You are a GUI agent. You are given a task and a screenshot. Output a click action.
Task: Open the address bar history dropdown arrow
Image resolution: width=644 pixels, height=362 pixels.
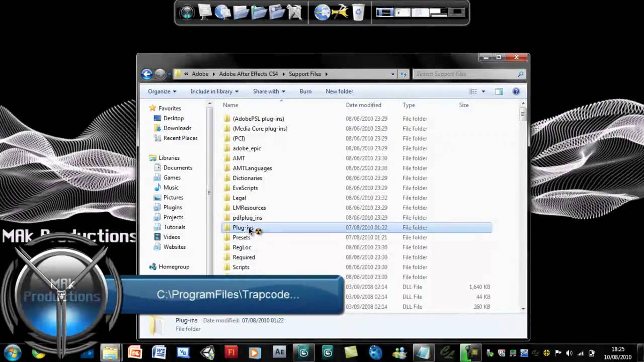click(393, 74)
